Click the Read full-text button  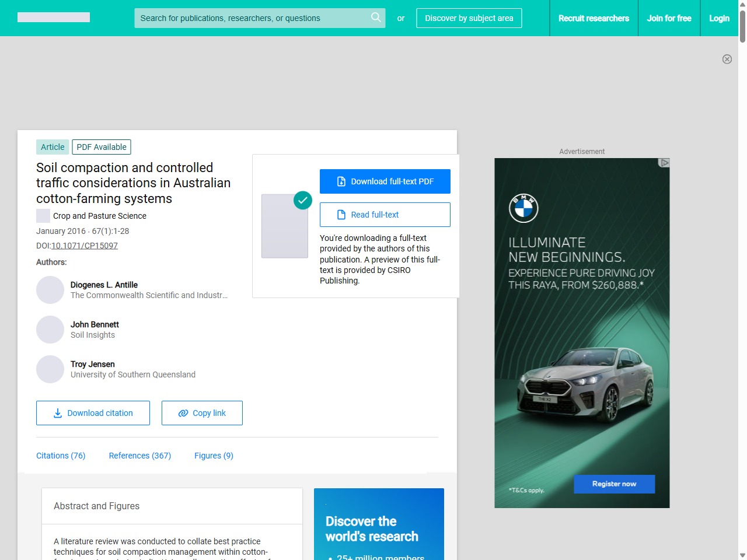point(385,215)
